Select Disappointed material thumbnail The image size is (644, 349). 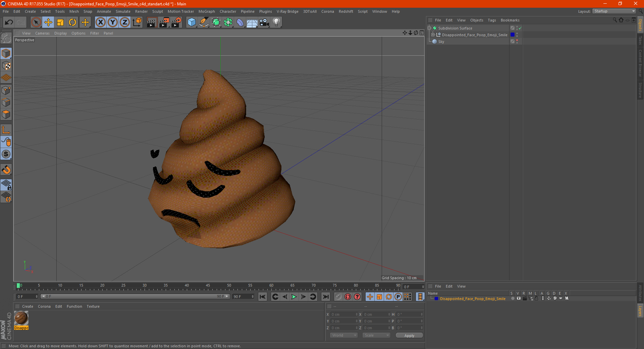(21, 318)
